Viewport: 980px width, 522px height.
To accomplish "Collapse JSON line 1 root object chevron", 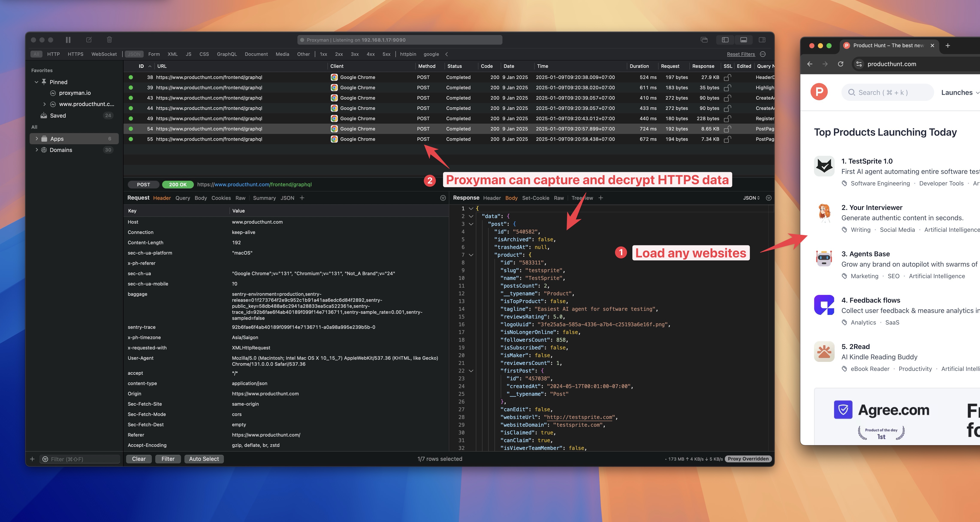I will click(471, 208).
